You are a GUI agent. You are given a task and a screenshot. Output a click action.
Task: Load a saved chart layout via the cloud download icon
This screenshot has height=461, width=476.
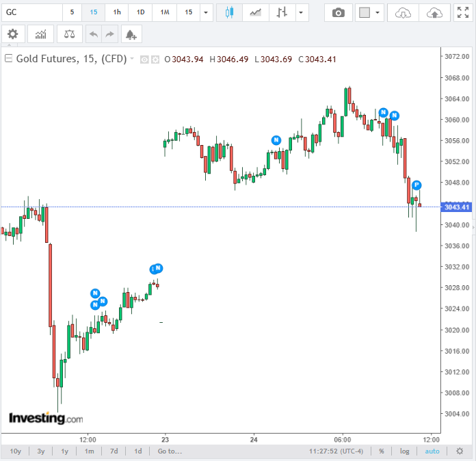pyautogui.click(x=404, y=12)
